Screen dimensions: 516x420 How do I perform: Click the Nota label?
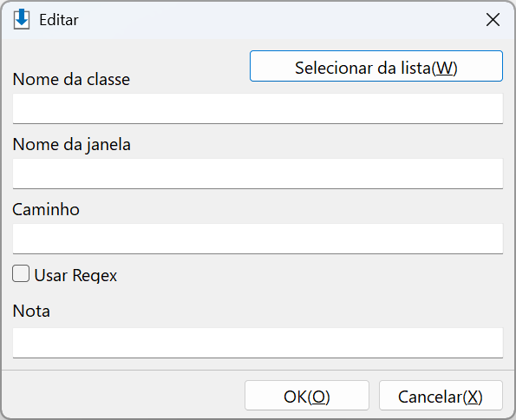pos(31,311)
